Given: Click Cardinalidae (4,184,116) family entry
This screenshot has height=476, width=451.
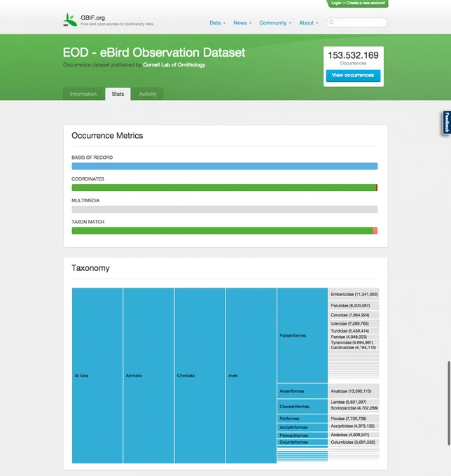Looking at the screenshot, I should point(354,348).
